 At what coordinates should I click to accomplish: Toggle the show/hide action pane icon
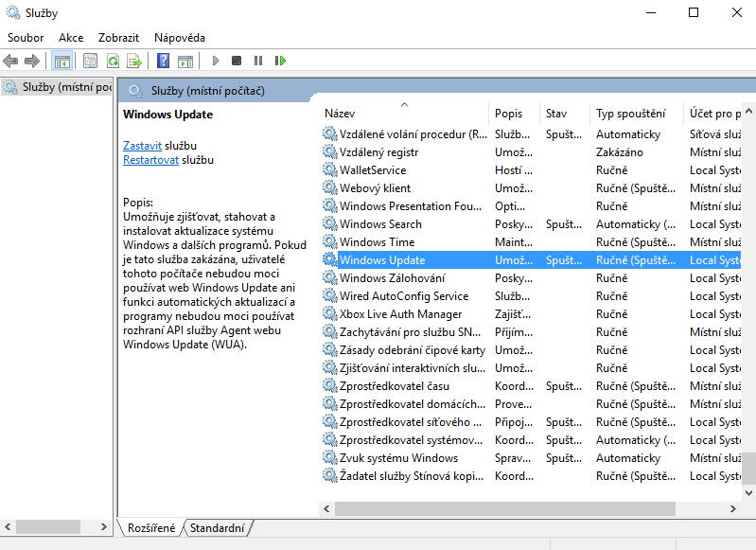click(185, 61)
